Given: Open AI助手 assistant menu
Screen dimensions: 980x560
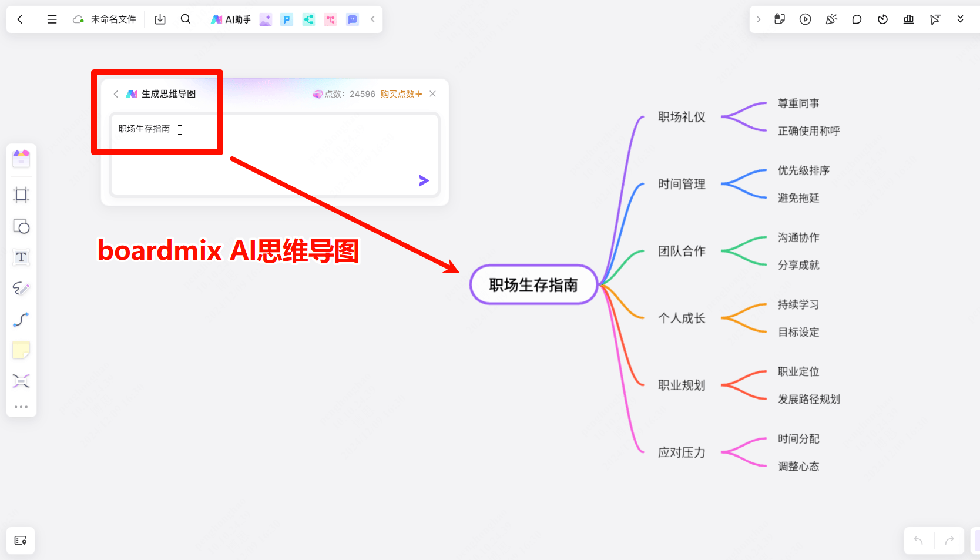Looking at the screenshot, I should [231, 19].
